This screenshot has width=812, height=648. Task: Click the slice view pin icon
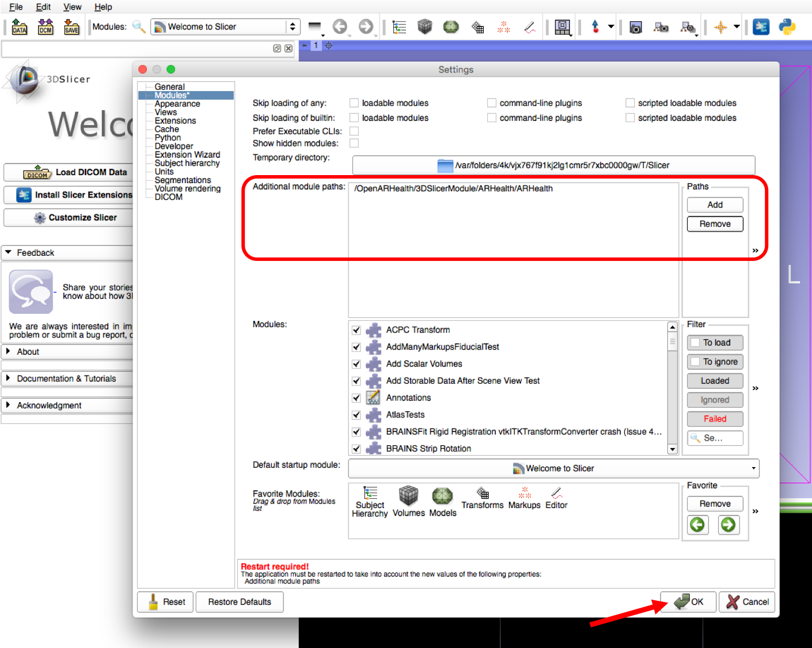[x=305, y=45]
